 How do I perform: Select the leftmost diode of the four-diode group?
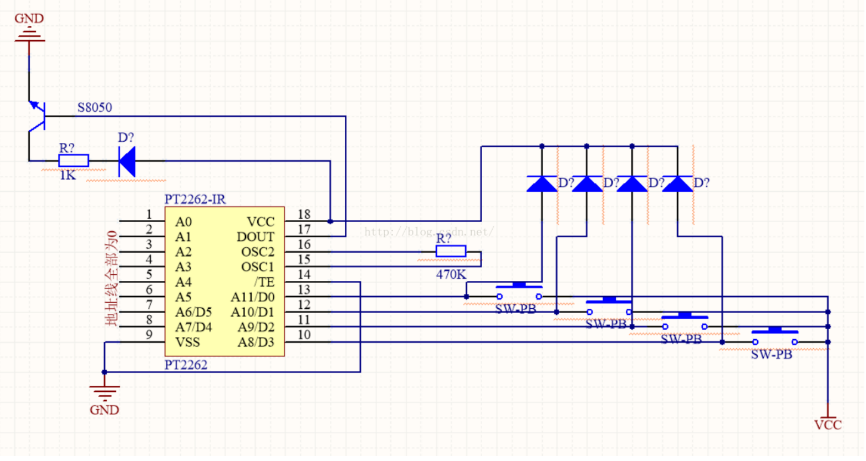(x=542, y=184)
